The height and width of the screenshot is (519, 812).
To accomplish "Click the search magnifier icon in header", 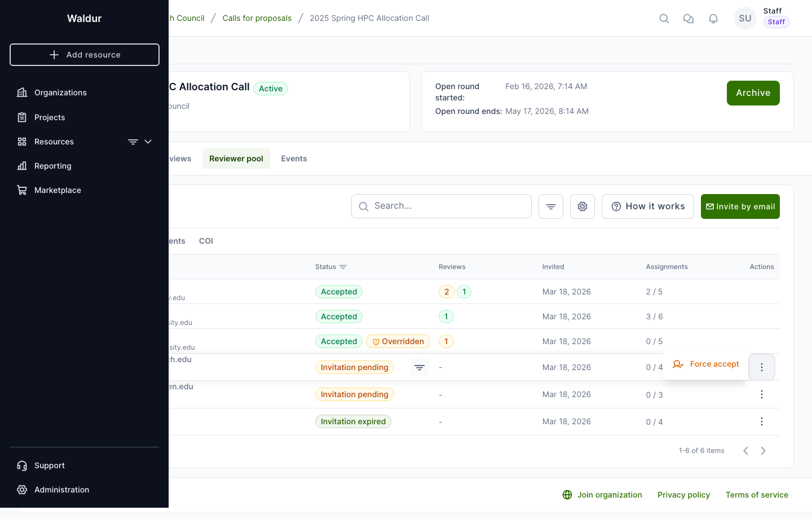I will (x=664, y=19).
